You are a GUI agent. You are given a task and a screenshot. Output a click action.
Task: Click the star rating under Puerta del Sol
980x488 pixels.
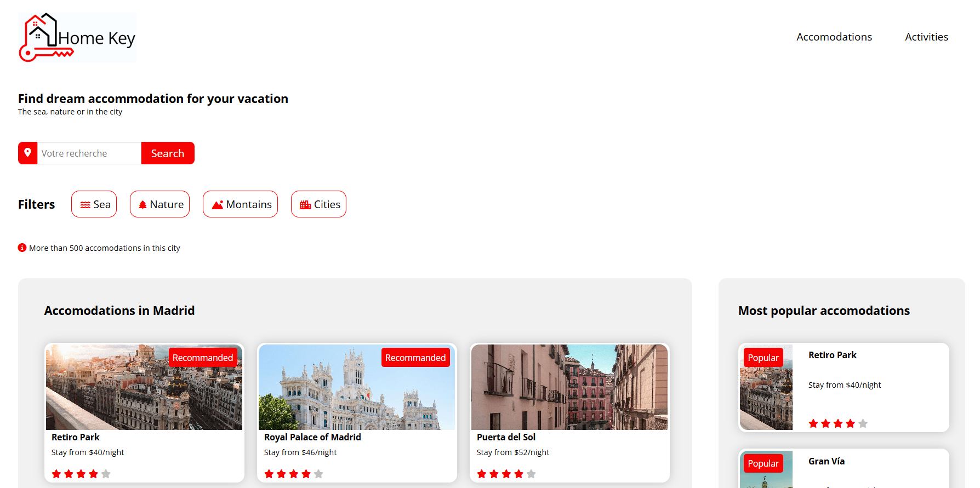[506, 474]
